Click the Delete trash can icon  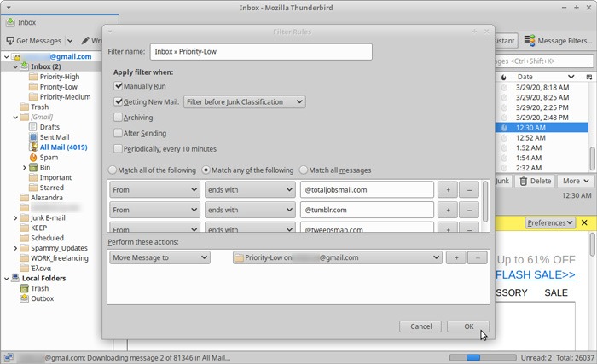coord(524,181)
